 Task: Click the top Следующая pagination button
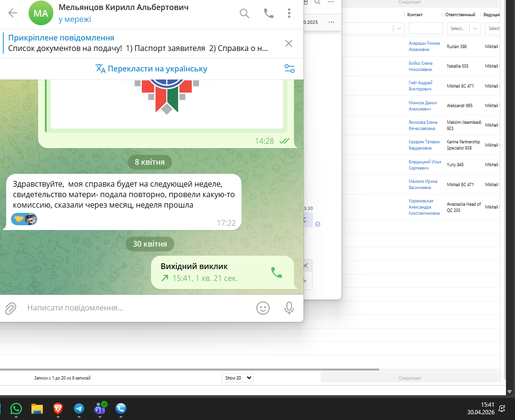pos(410,3)
